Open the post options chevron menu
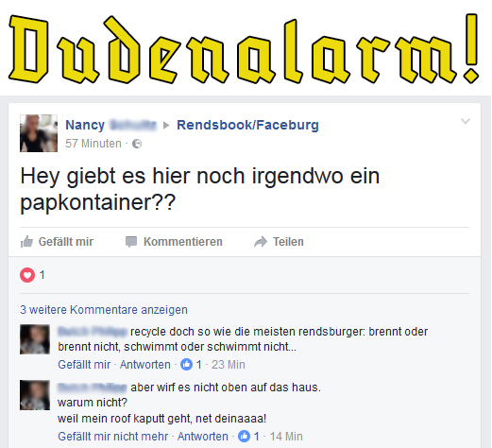The width and height of the screenshot is (492, 448). (x=466, y=121)
